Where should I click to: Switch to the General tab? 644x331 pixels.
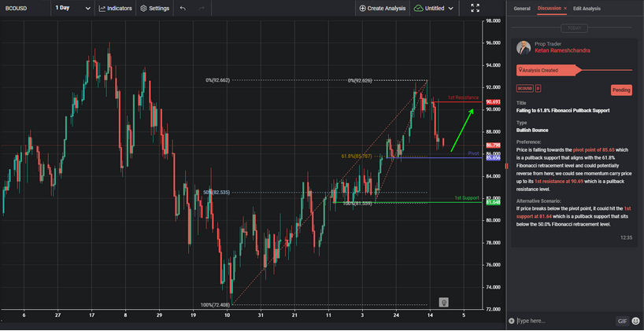522,8
